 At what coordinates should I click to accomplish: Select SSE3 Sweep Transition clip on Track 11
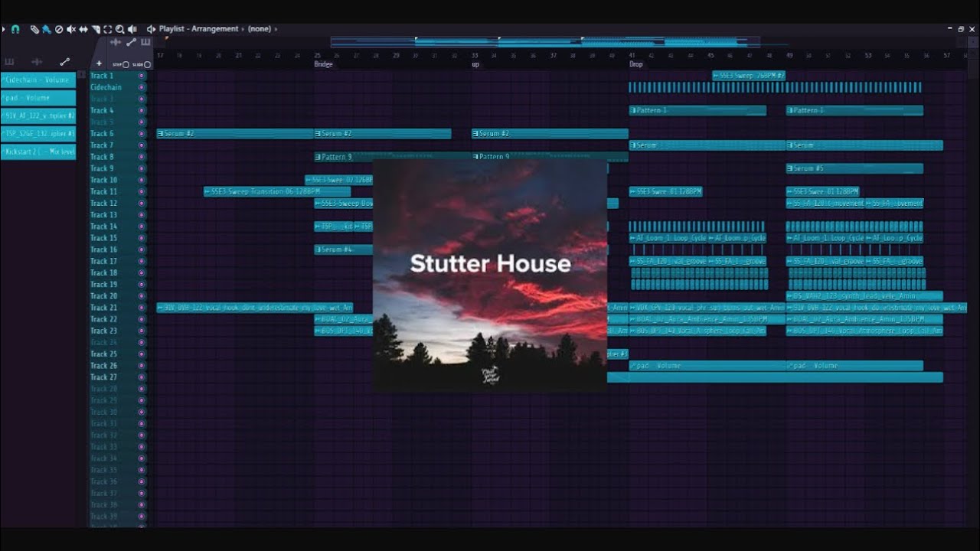tap(277, 191)
